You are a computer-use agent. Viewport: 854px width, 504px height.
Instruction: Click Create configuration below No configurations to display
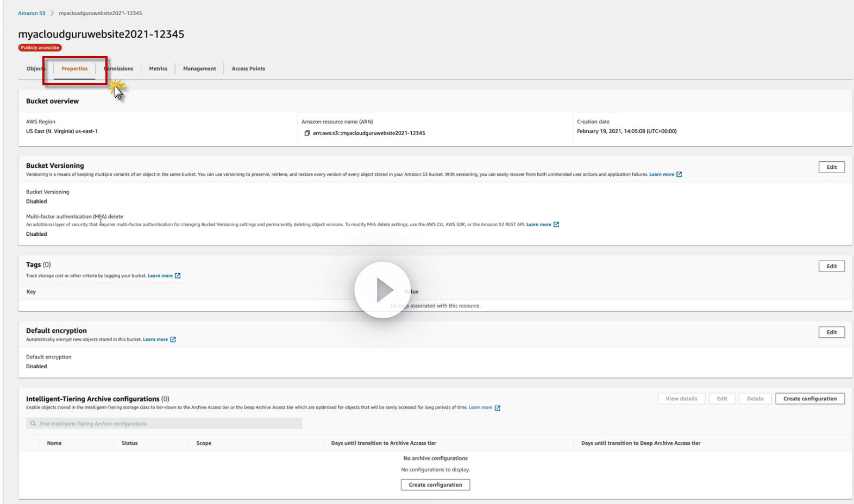click(436, 485)
